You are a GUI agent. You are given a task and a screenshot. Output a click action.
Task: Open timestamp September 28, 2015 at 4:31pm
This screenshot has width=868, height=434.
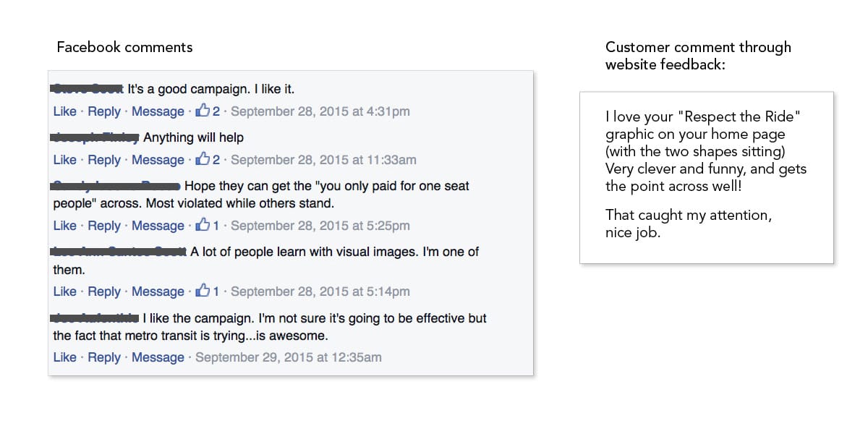click(x=320, y=111)
